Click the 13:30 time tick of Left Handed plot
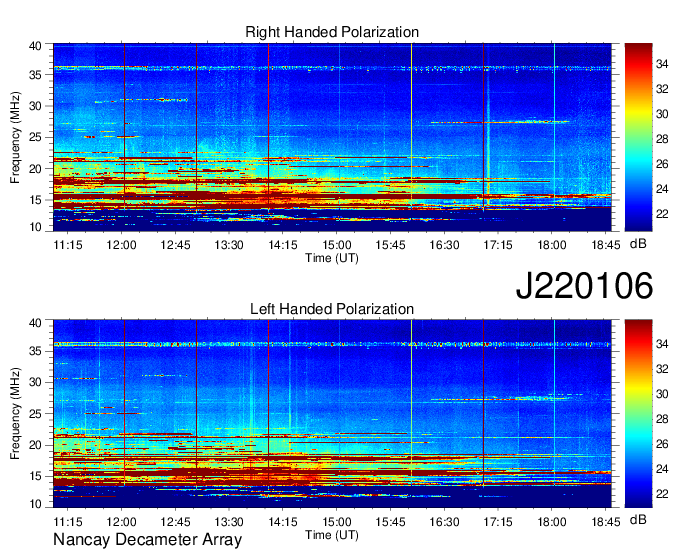 (229, 522)
